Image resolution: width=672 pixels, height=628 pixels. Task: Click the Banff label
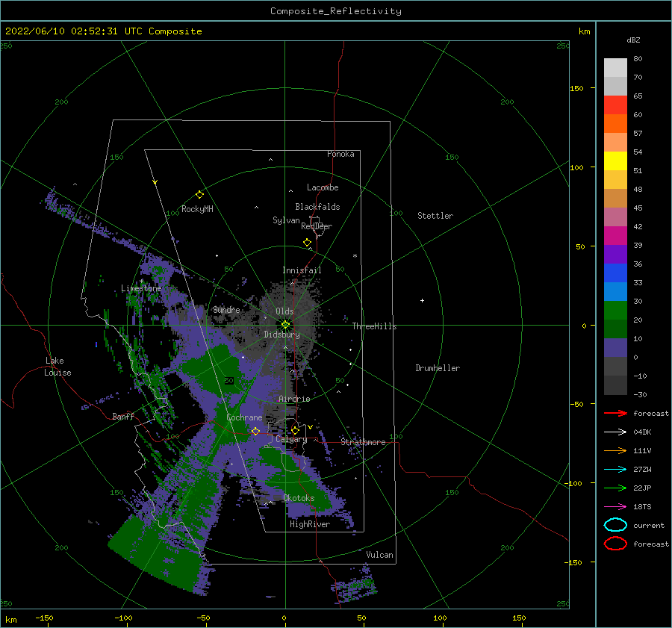(x=123, y=416)
